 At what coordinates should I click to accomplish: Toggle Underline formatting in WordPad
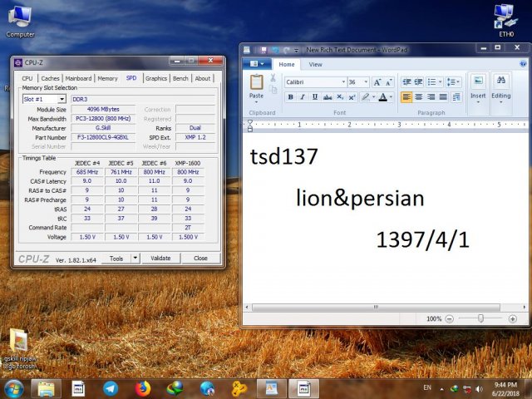coord(315,97)
